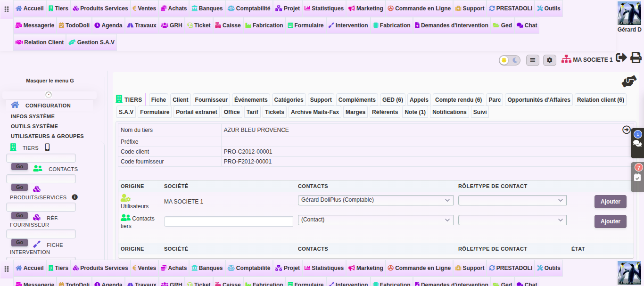Click the printer icon

point(636,57)
